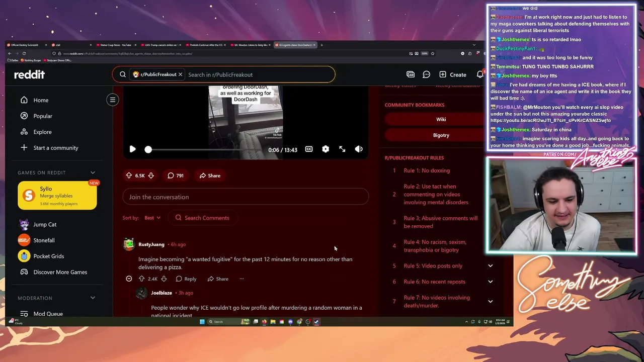Expand Rule 7 about death/murder videos
Screen dimensions: 644x362
pyautogui.click(x=491, y=301)
